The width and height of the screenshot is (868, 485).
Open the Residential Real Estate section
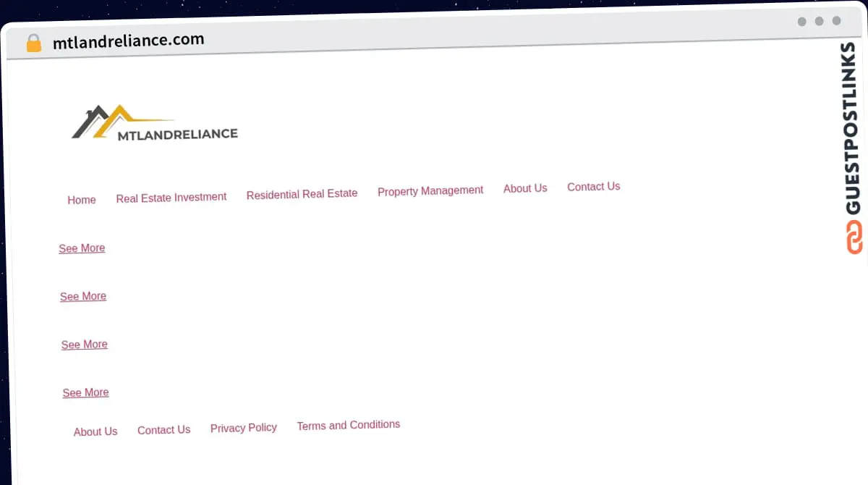[x=302, y=193]
